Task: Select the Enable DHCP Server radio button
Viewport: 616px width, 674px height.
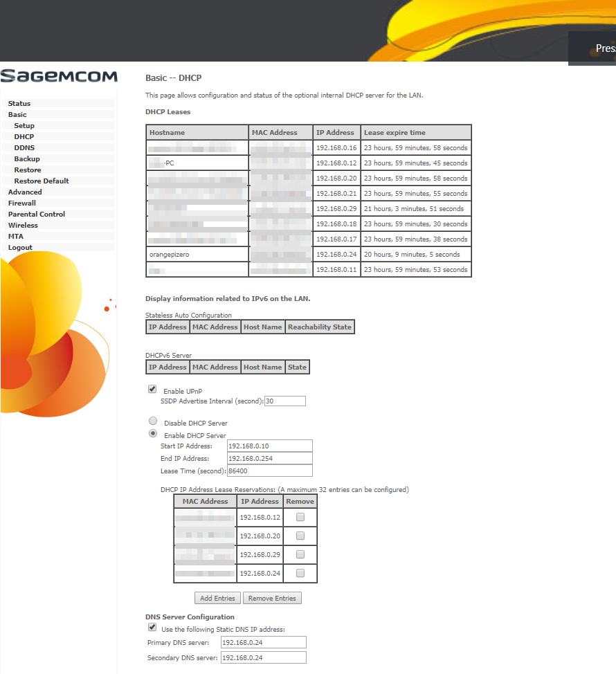Action: 153,433
